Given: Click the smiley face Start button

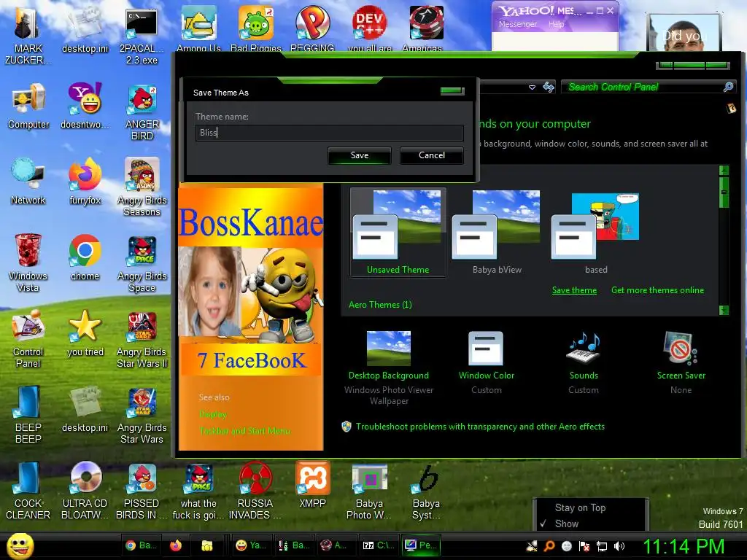Looking at the screenshot, I should (x=20, y=546).
